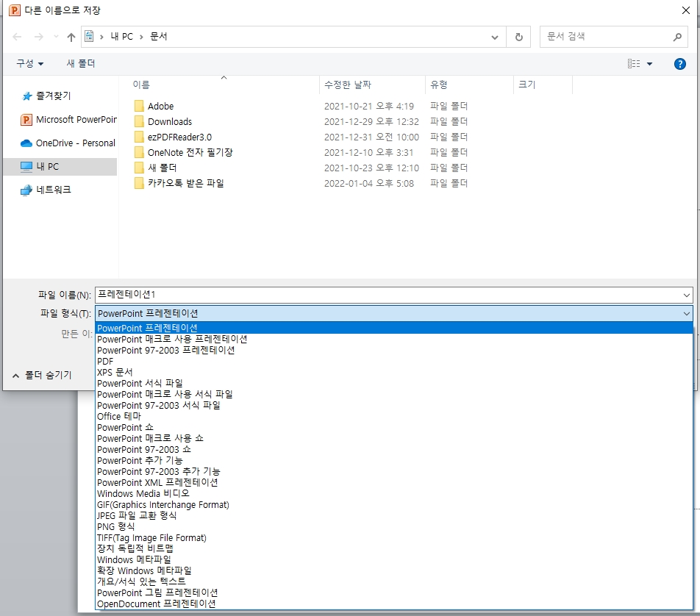Choose PowerPoint 97-2003 프레젠테이션 format
Image resolution: width=700 pixels, height=616 pixels.
coord(394,351)
